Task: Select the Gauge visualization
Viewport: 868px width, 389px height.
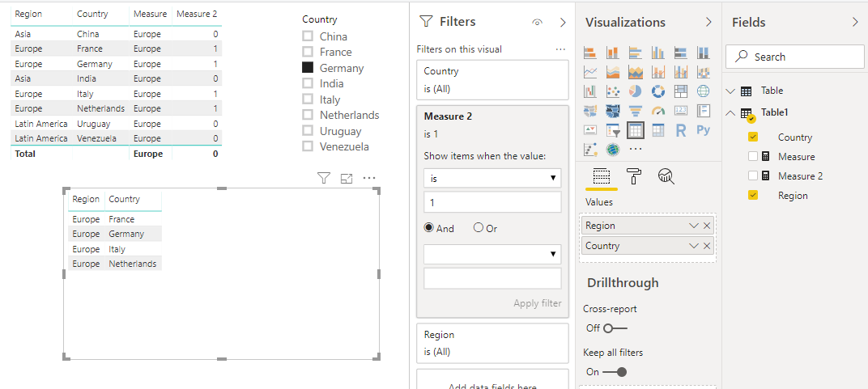Action: point(658,111)
